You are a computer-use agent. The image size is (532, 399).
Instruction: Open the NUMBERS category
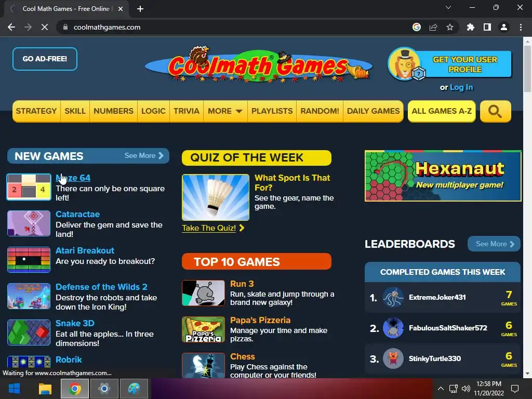pos(114,111)
